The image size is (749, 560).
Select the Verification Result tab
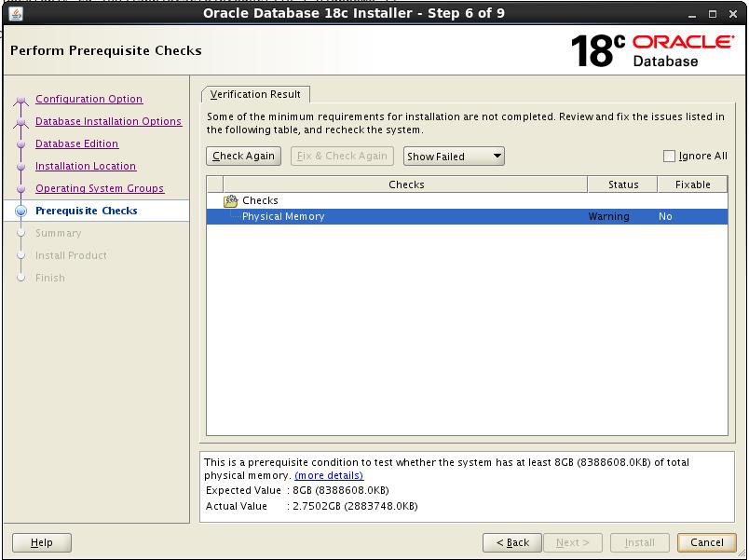tap(255, 95)
